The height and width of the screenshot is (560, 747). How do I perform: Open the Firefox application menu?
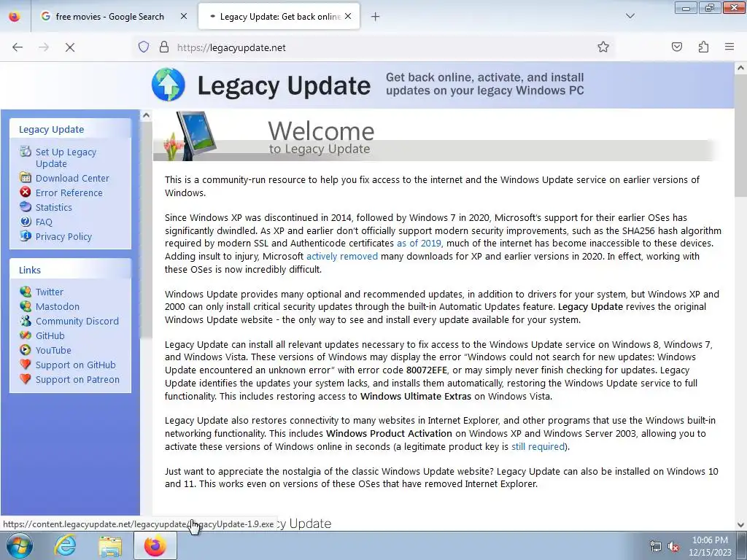coord(729,47)
